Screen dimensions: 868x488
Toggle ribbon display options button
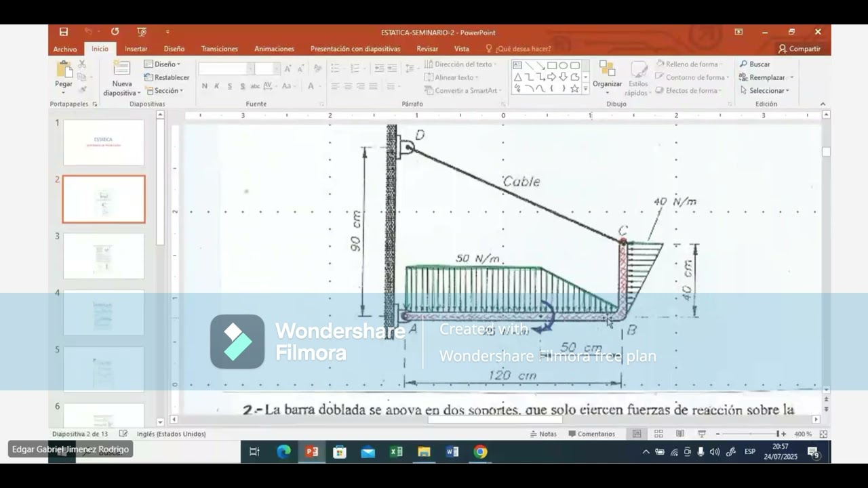point(738,32)
